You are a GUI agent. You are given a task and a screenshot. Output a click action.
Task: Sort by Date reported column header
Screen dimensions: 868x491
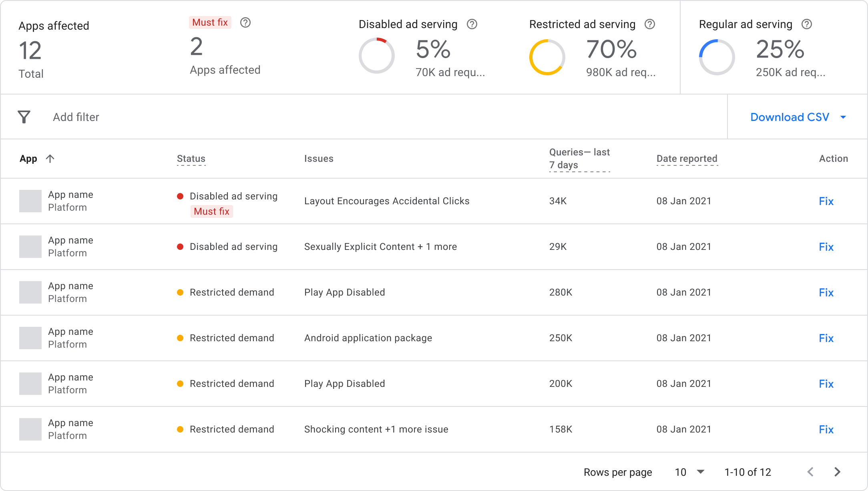(687, 159)
